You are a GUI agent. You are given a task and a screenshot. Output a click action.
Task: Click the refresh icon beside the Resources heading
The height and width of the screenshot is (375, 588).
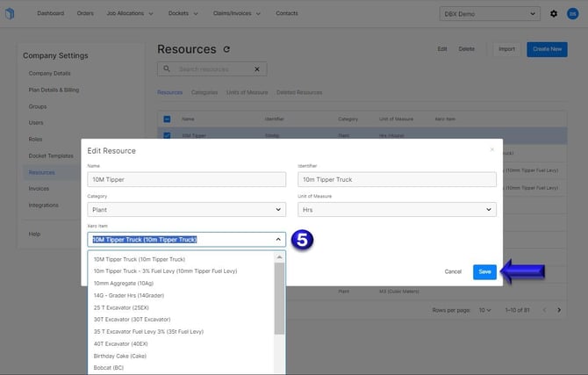tap(226, 49)
